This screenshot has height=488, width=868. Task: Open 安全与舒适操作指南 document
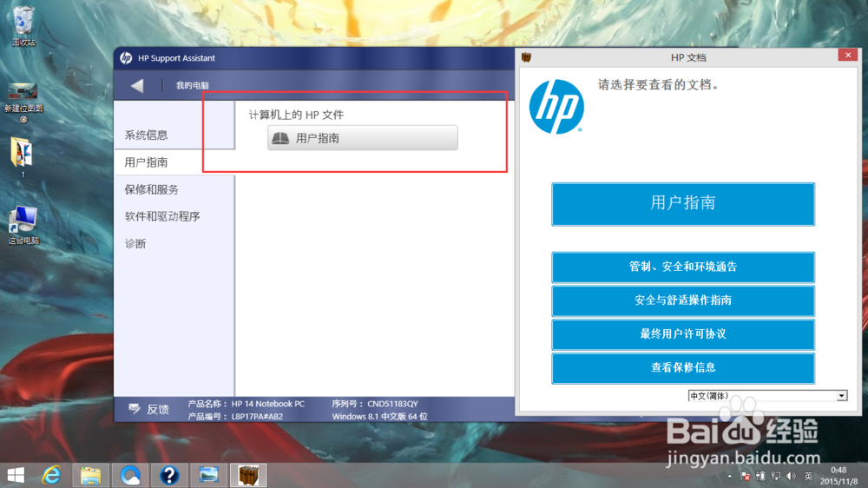(683, 300)
